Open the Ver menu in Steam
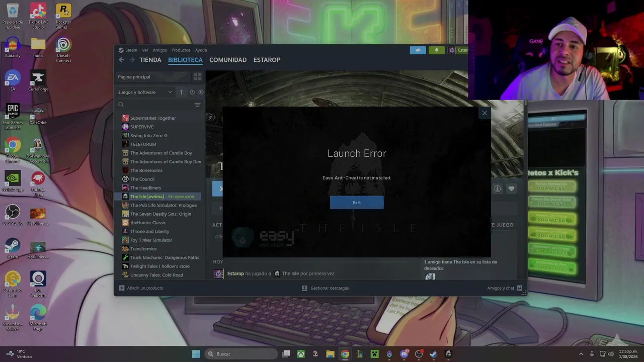The width and height of the screenshot is (644, 362). coord(145,50)
